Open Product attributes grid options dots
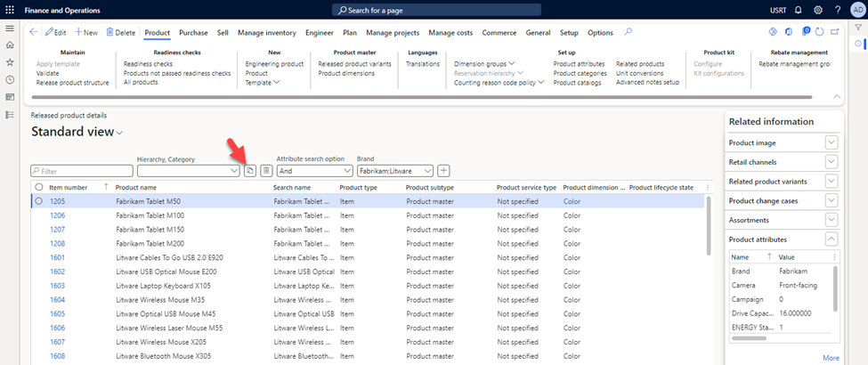868x365 pixels. point(835,257)
